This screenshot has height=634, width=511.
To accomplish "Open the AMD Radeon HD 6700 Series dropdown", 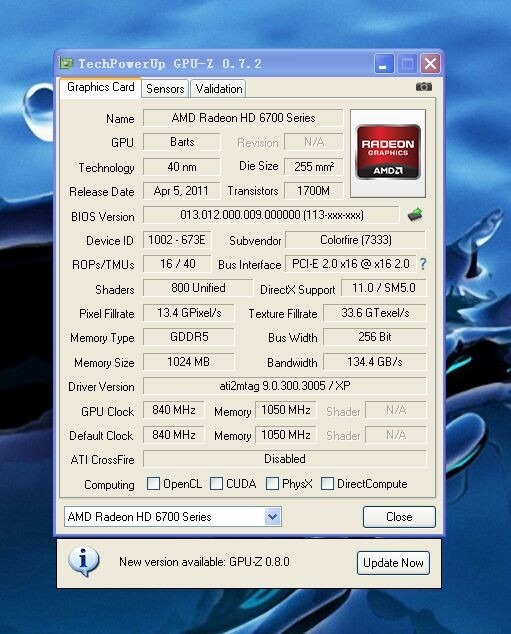I will point(273,516).
